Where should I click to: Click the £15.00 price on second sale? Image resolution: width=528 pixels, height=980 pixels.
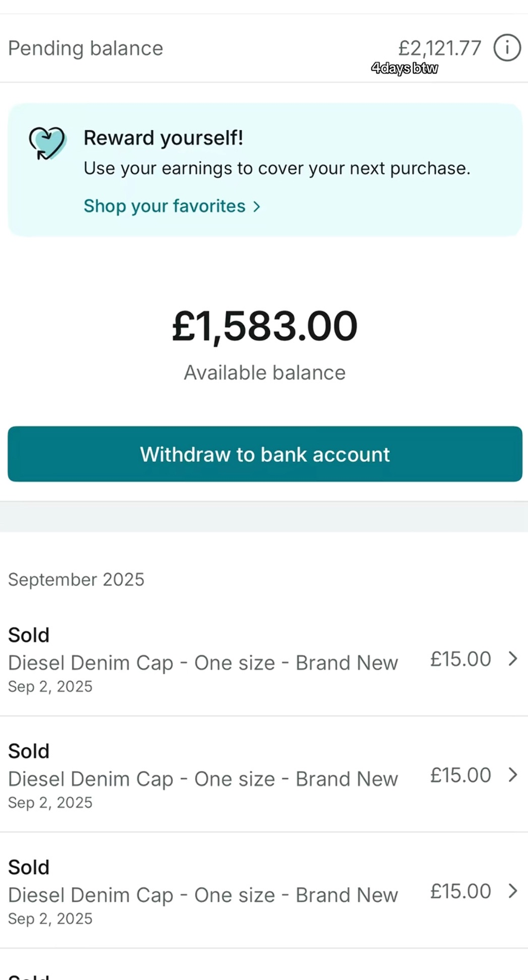tap(460, 775)
